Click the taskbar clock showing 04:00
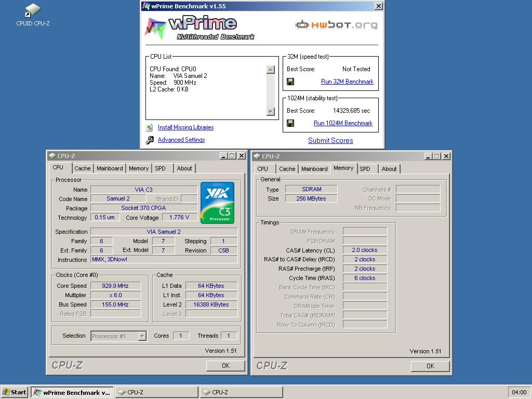The width and height of the screenshot is (532, 399). tap(519, 392)
